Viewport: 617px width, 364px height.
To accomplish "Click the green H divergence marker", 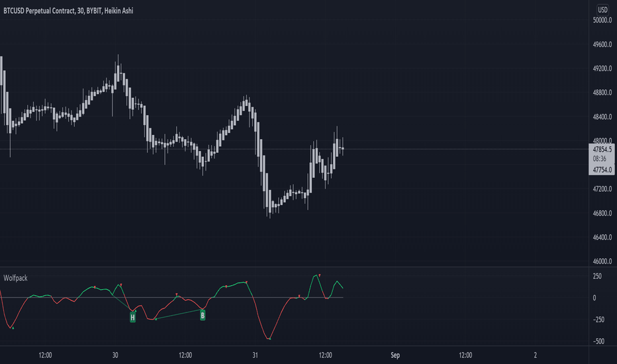I will [132, 317].
